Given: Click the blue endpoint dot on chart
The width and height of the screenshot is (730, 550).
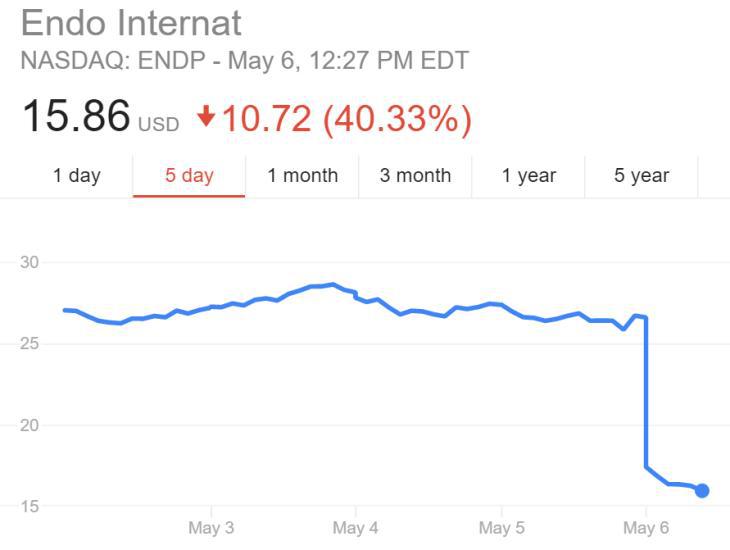Looking at the screenshot, I should point(702,490).
